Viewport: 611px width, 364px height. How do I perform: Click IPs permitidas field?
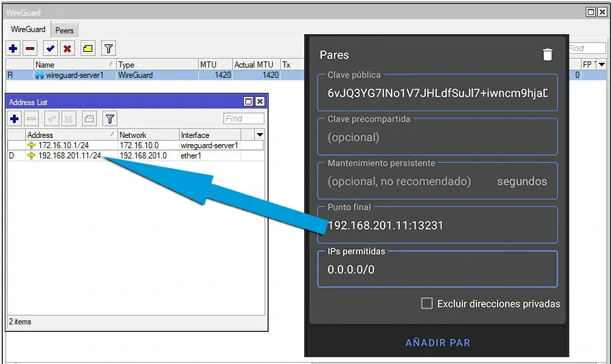click(x=437, y=269)
